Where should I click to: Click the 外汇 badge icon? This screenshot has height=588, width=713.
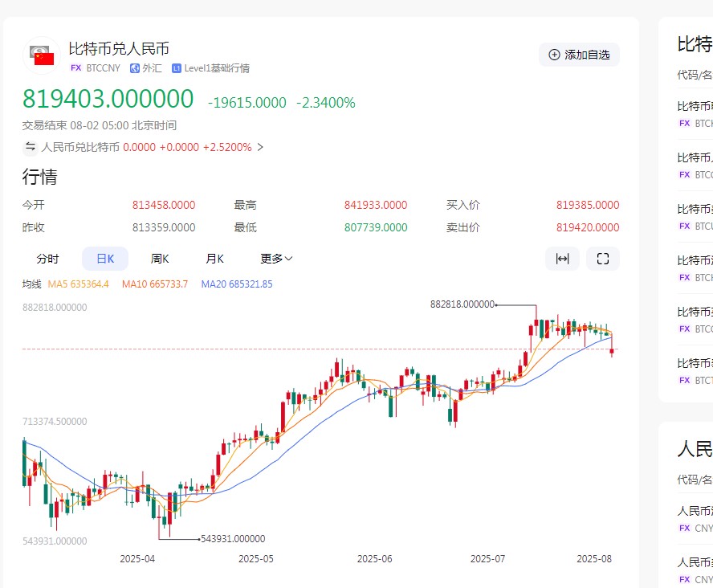(134, 67)
